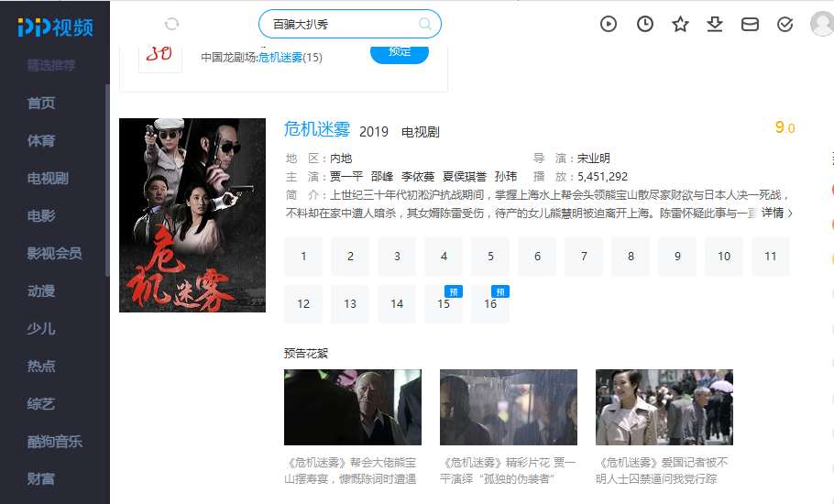Click the refresh icon

pos(171,24)
